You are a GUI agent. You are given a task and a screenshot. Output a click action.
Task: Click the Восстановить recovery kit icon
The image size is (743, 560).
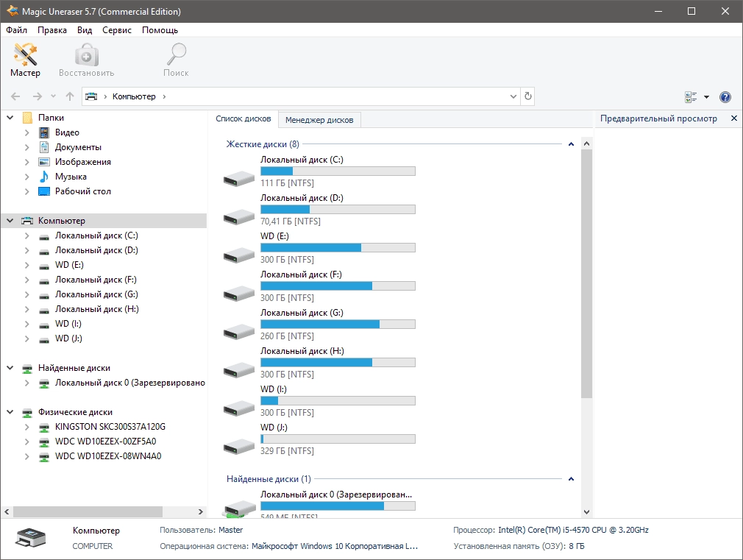pos(86,55)
